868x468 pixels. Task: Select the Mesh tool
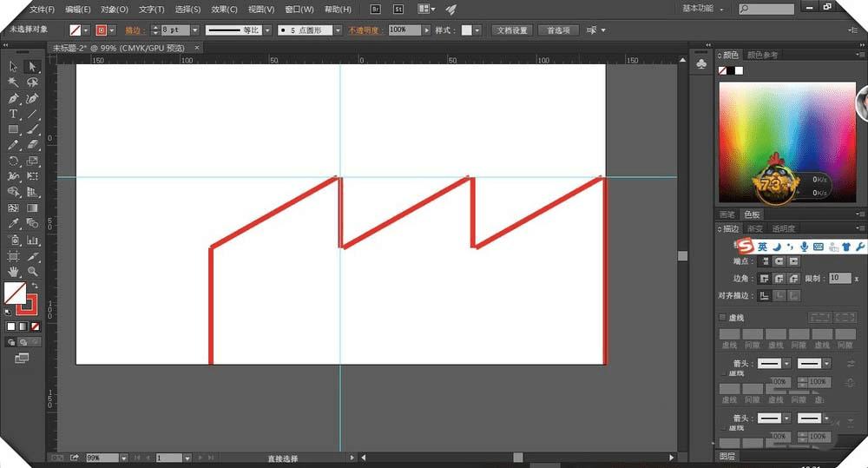(13, 208)
